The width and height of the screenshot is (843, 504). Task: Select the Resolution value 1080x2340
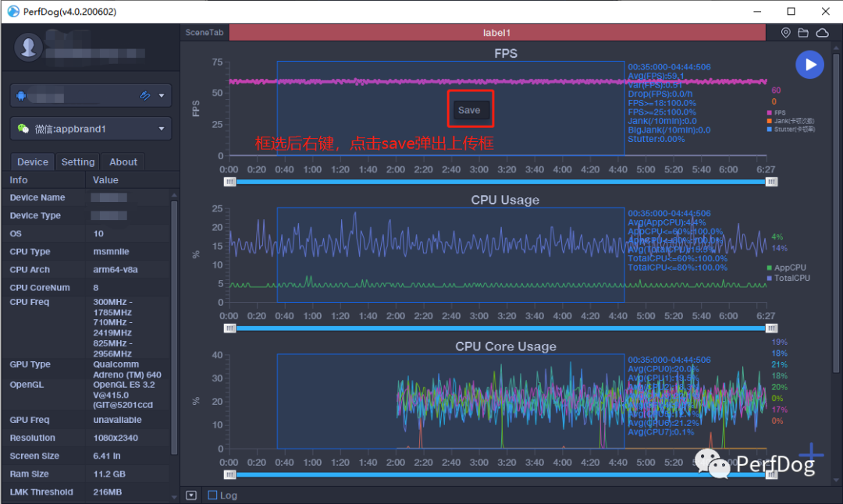pyautogui.click(x=115, y=438)
